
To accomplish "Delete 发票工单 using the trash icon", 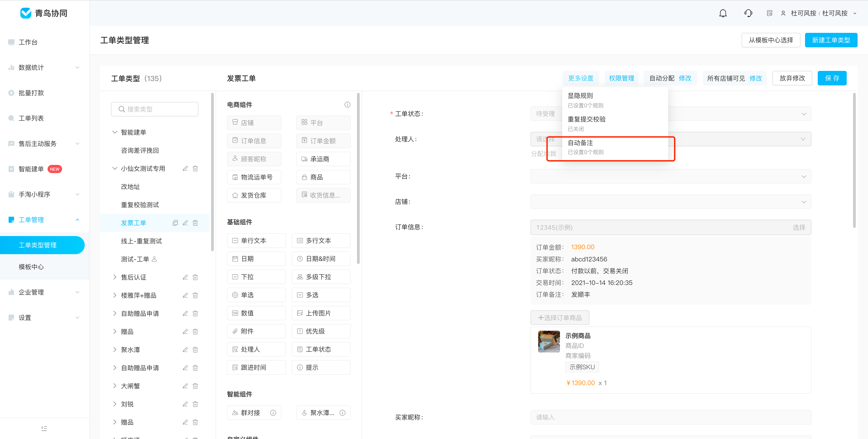I will (x=195, y=223).
